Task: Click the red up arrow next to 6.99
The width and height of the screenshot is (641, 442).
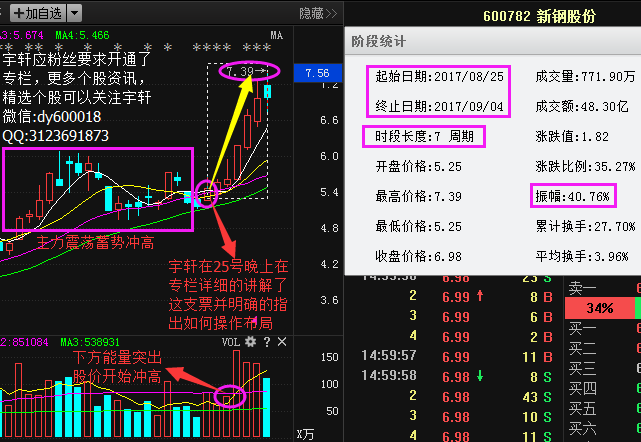Action: point(481,296)
